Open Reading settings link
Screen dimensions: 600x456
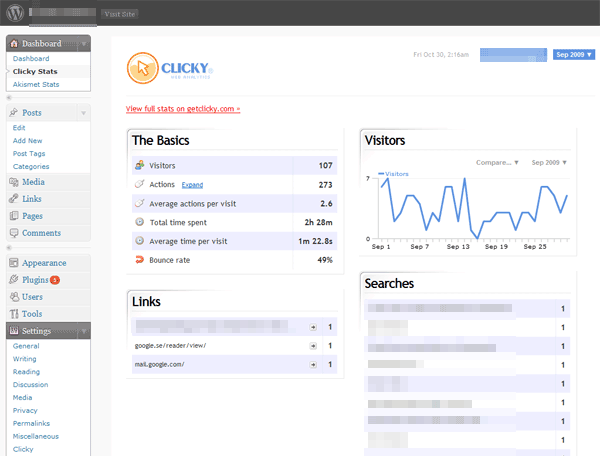[26, 372]
